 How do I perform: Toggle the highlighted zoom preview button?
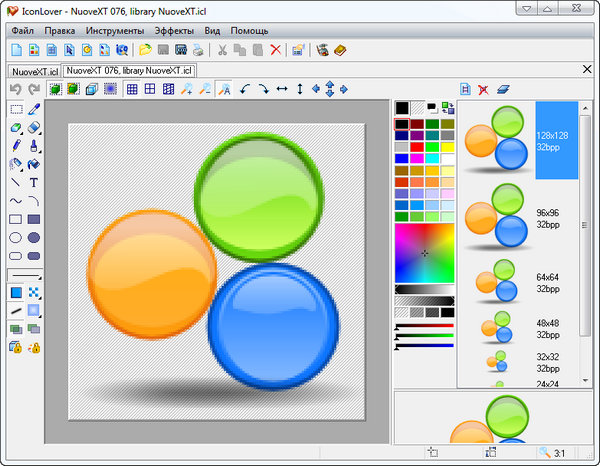click(x=223, y=89)
